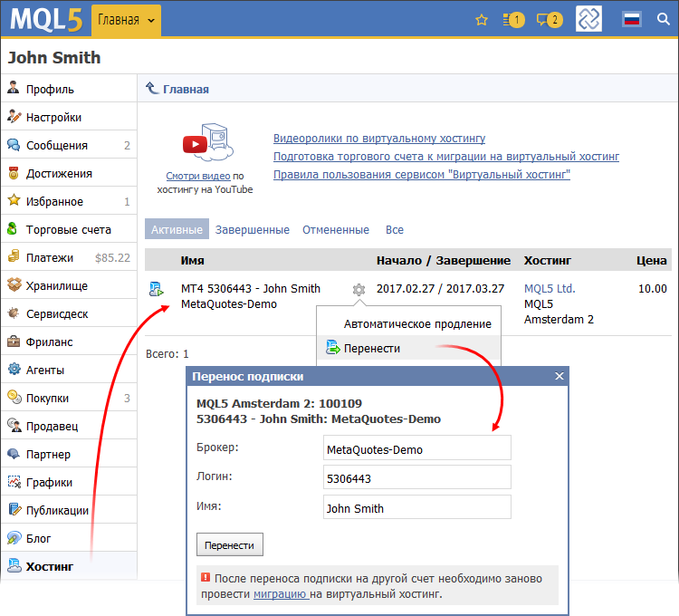Click the Сервисдеск bug icon
Screen dimensions: 679x616
click(x=14, y=313)
